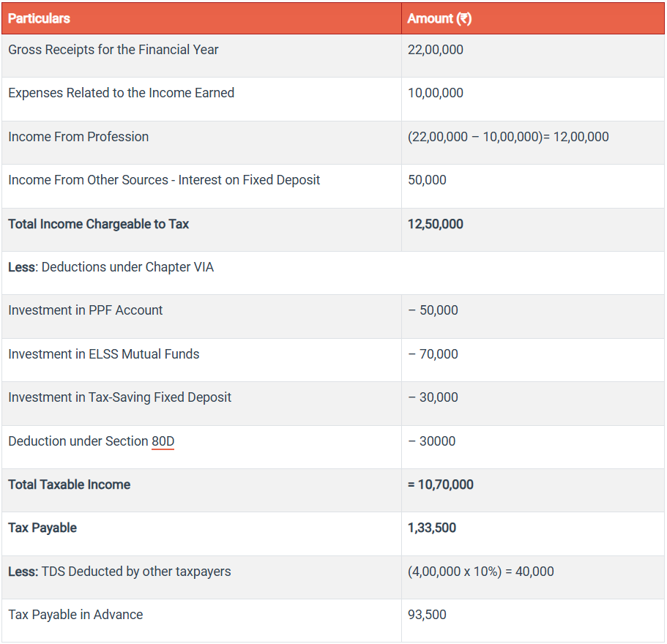667x644 pixels.
Task: Click the 10,00,000 expenses amount
Action: [x=435, y=93]
